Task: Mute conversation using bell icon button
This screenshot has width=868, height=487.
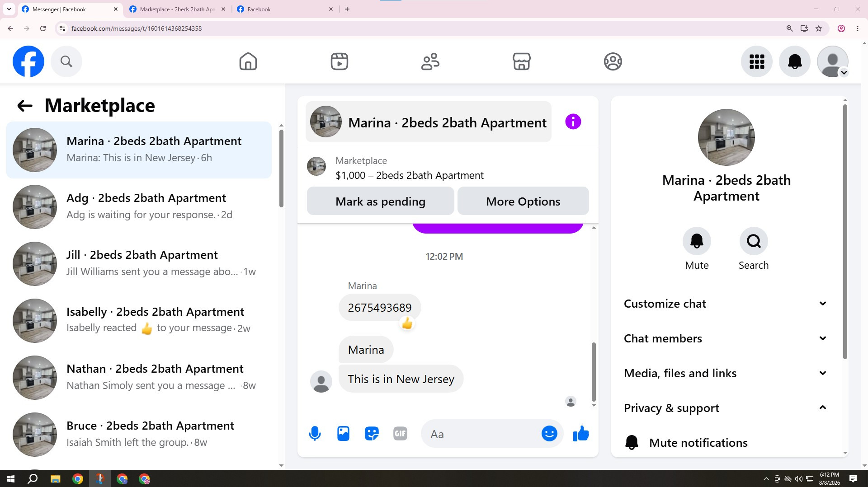Action: [x=697, y=241]
